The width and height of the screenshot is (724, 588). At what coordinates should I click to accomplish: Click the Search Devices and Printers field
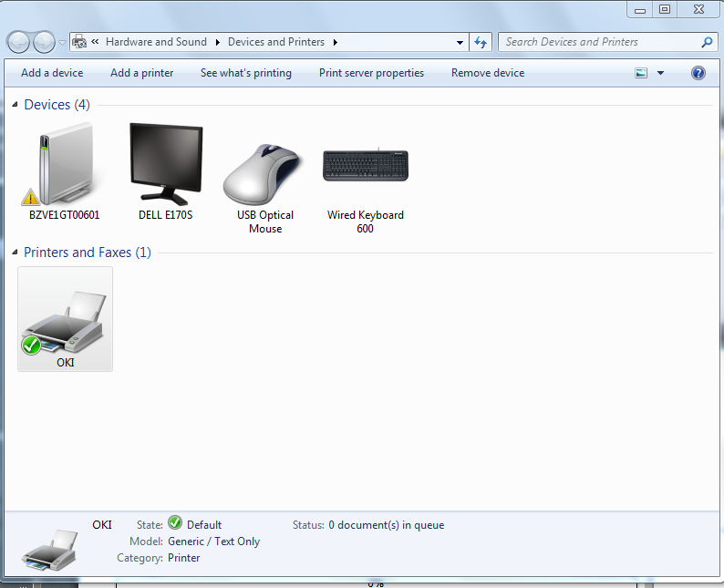click(597, 42)
